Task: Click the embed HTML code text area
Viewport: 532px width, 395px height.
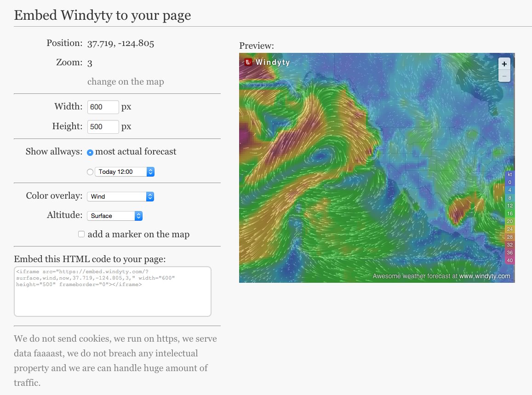Action: click(x=113, y=292)
